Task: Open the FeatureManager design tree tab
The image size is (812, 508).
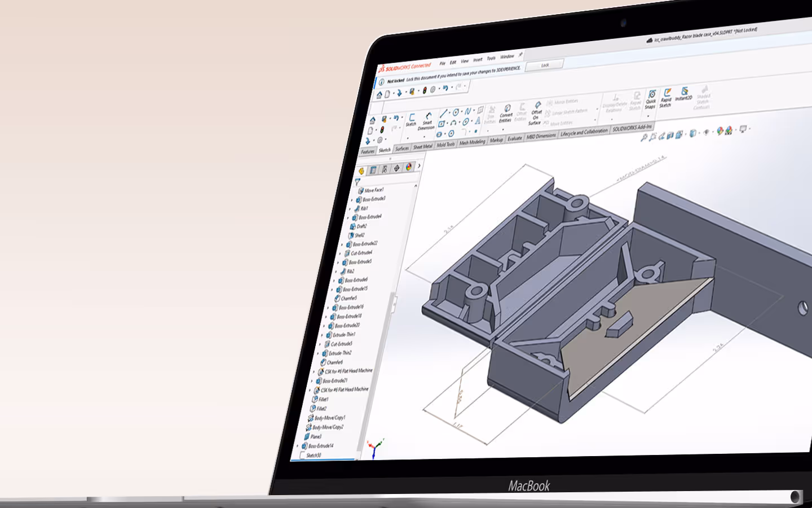Action: pyautogui.click(x=361, y=170)
